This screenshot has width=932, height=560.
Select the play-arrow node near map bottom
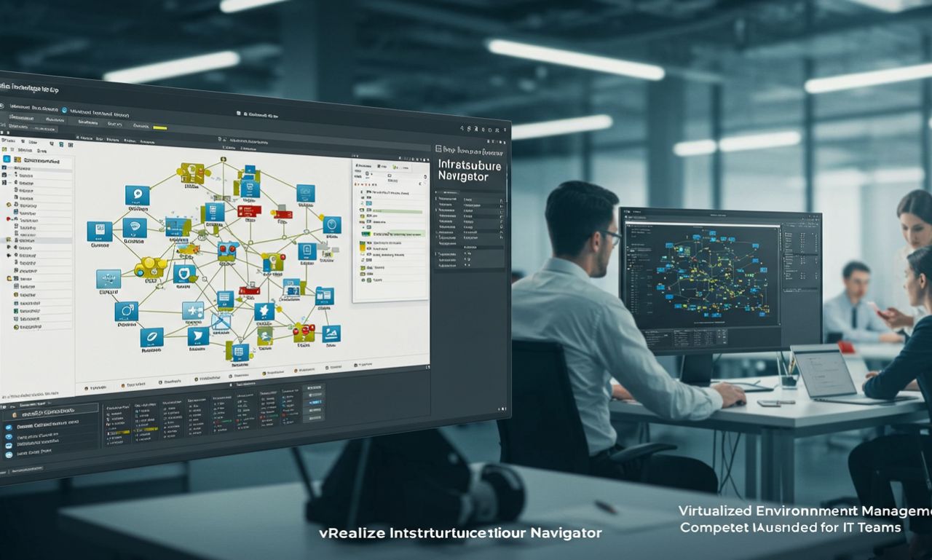point(198,336)
